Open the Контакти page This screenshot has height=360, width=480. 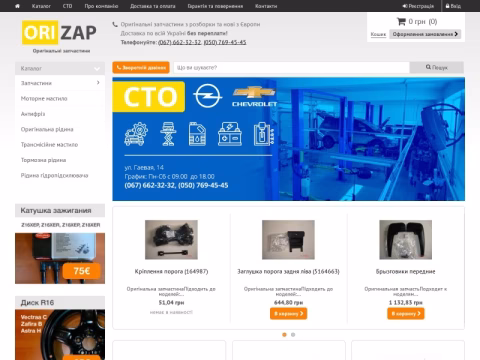[x=266, y=6]
